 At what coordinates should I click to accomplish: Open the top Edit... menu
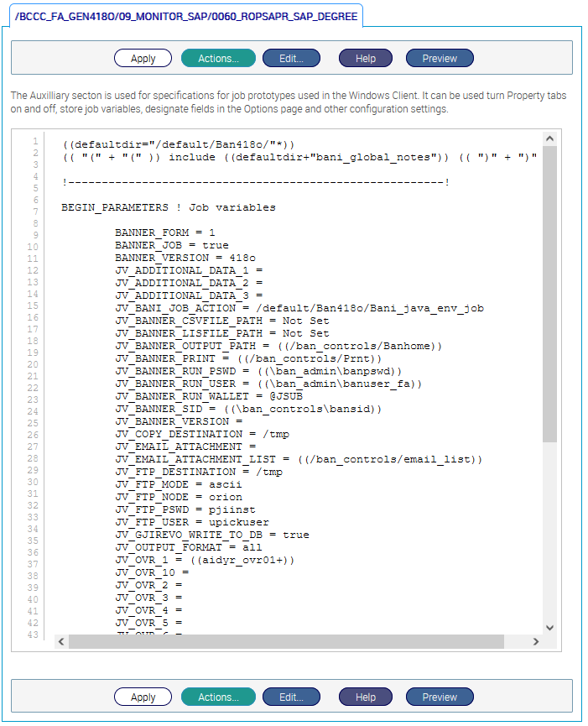pyautogui.click(x=291, y=59)
